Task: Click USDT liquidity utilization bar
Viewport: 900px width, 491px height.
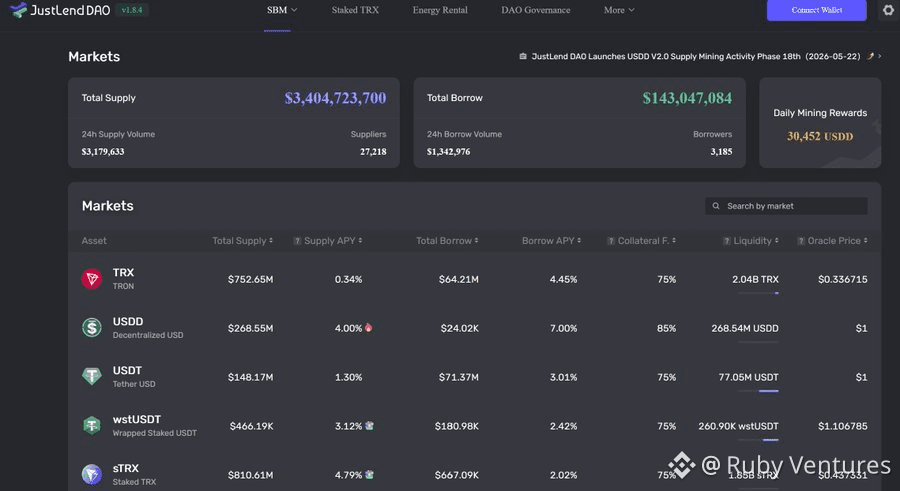Action: pos(758,391)
